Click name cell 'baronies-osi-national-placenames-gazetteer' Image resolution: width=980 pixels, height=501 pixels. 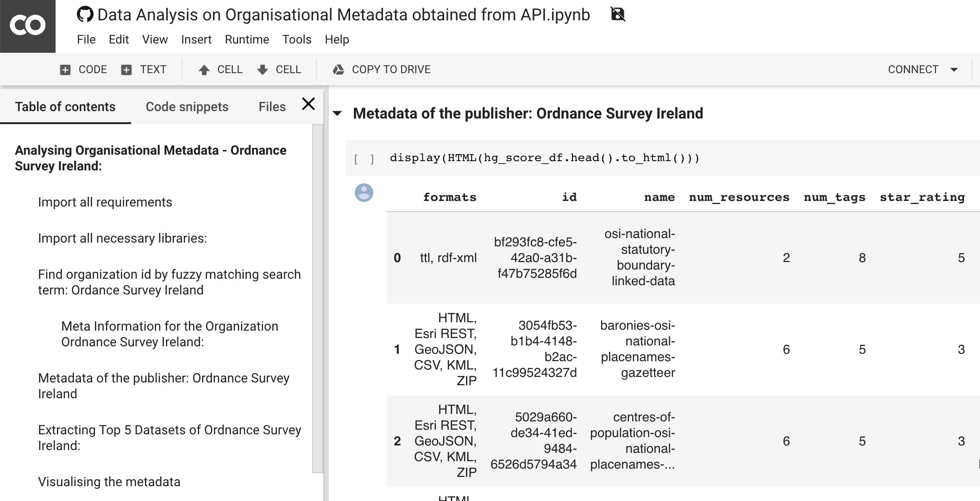point(638,349)
